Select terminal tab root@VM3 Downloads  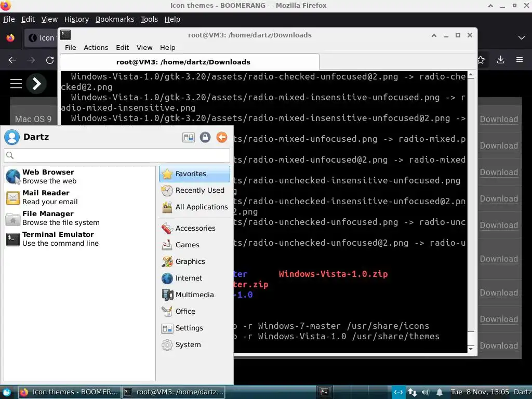click(190, 62)
